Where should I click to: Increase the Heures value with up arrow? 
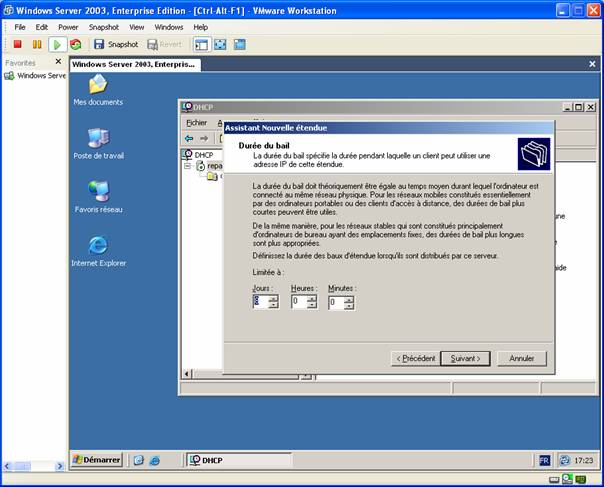(x=312, y=299)
